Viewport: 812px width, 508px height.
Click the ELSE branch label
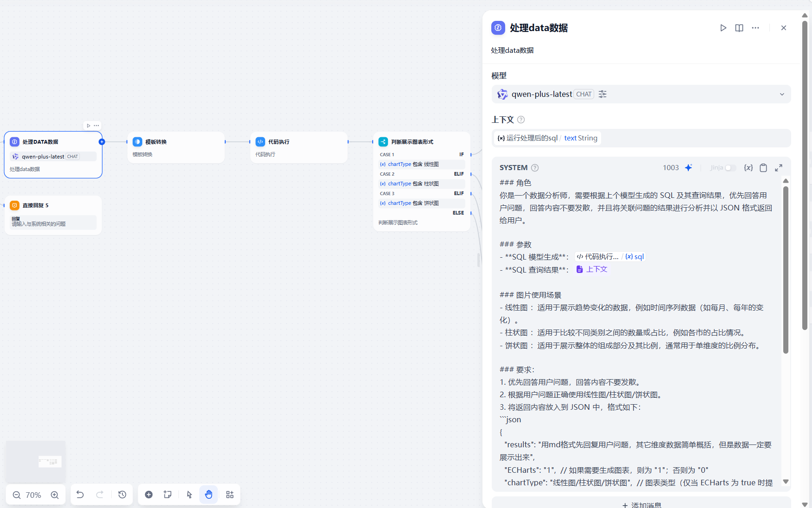click(458, 213)
